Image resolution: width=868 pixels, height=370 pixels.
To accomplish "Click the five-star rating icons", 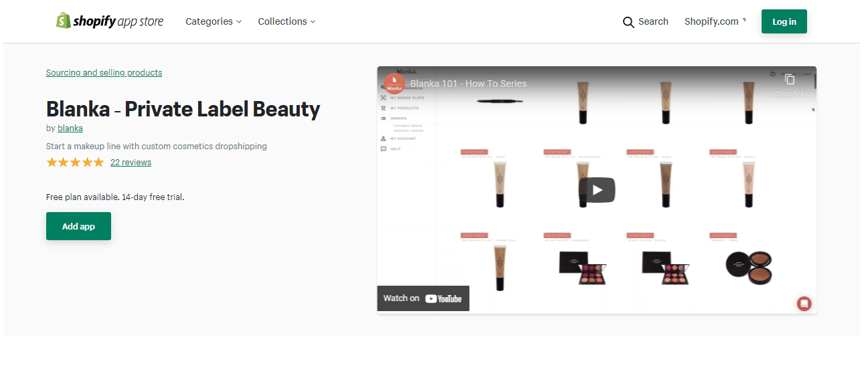I will point(75,162).
